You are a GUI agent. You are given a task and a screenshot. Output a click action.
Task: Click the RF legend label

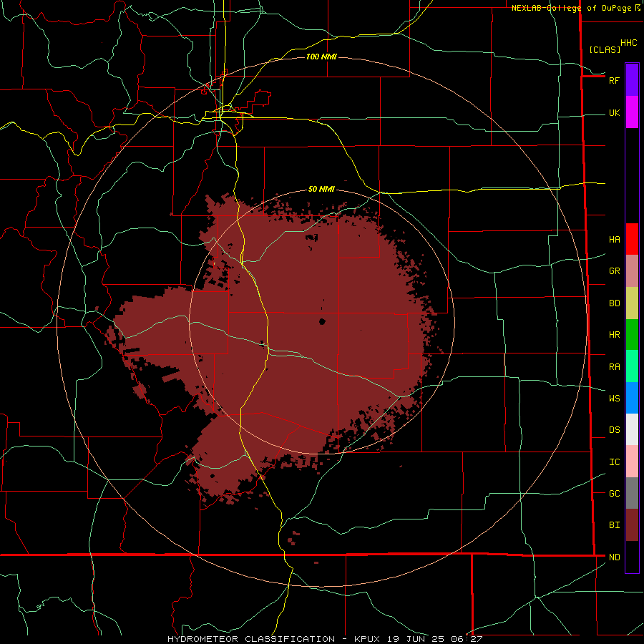tap(614, 80)
